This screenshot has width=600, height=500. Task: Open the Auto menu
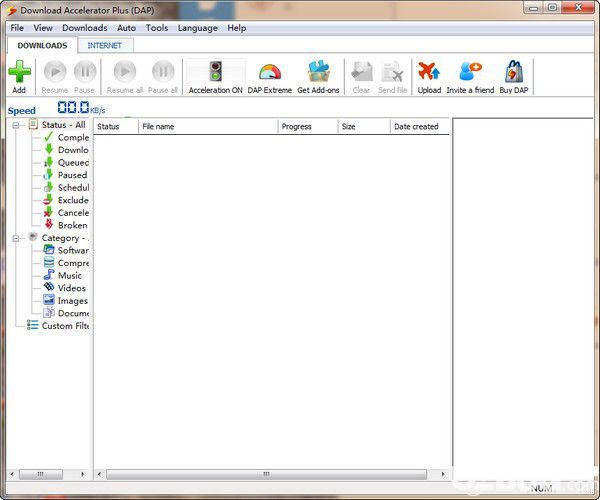(126, 28)
